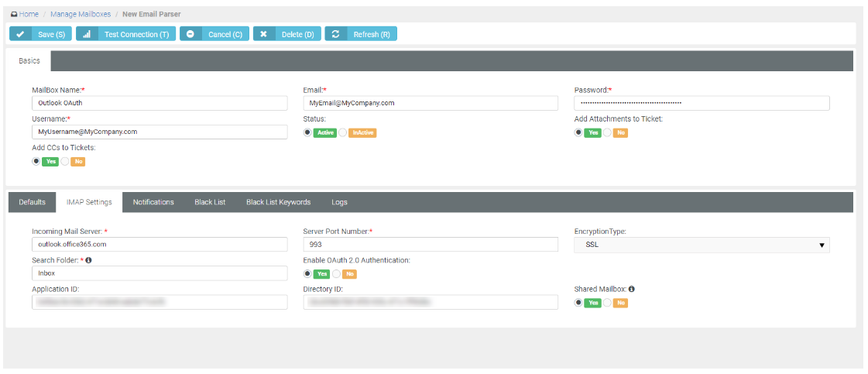The height and width of the screenshot is (374, 868).
Task: Open the Black List Keywords tab
Action: click(x=278, y=202)
